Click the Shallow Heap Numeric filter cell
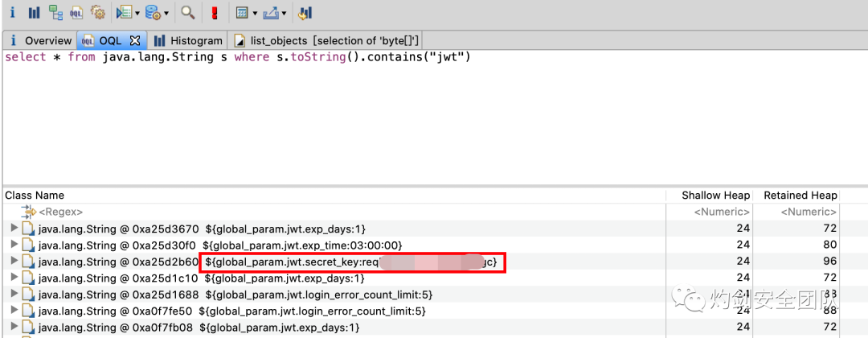868x338 pixels. tap(722, 212)
